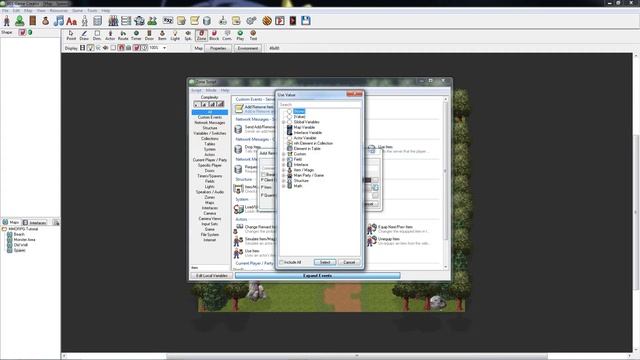The height and width of the screenshot is (360, 640).
Task: Click the Environment button
Action: [x=248, y=48]
